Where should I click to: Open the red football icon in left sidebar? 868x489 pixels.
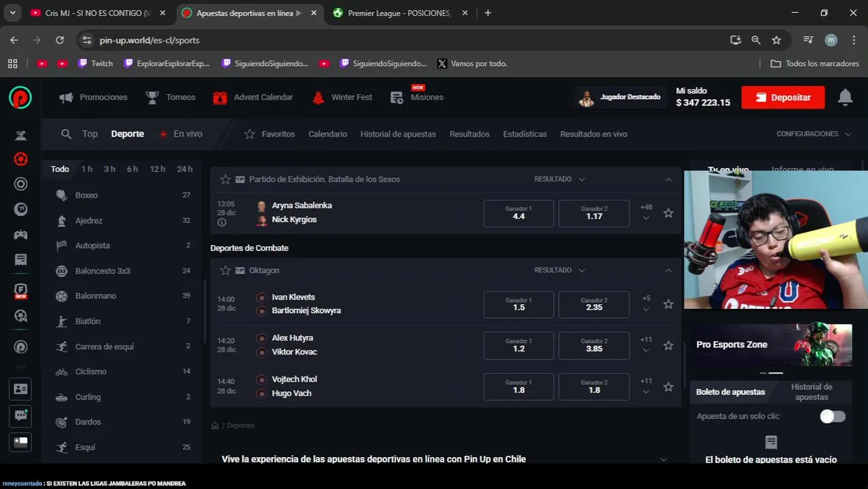point(21,159)
